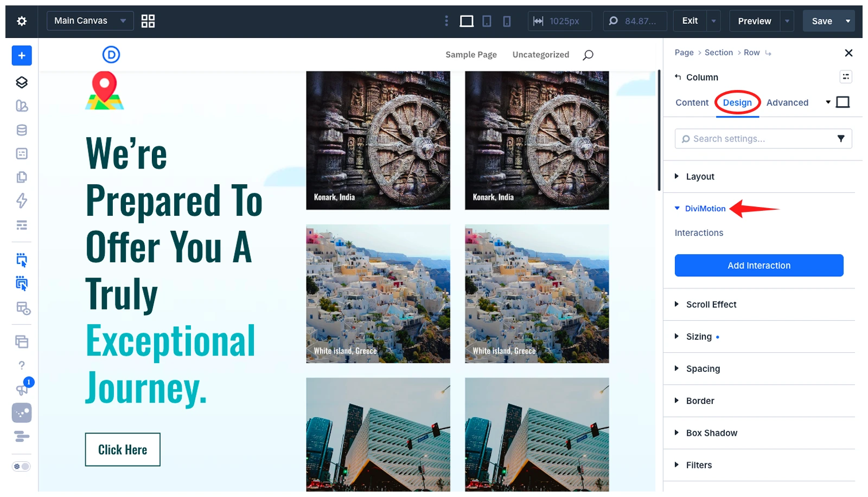Open the help question mark icon
868x497 pixels.
coord(22,365)
